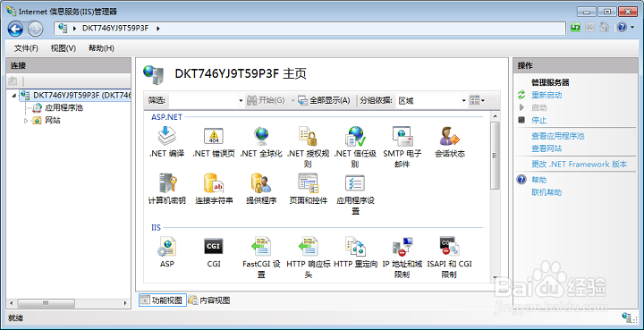Viewport: 644px width, 330px height.
Task: Switch to the 内容视图 tab
Action: coord(209,300)
